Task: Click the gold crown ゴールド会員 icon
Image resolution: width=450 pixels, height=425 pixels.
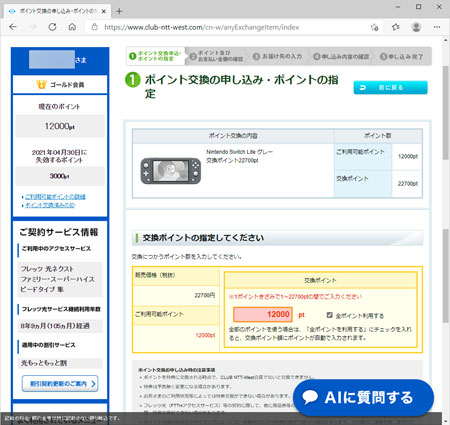Action: pyautogui.click(x=42, y=84)
